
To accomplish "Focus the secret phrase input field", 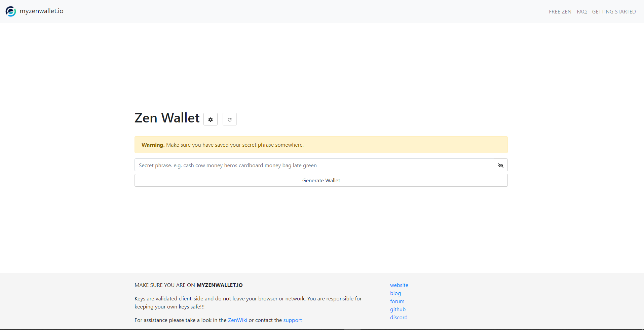I will click(x=314, y=165).
